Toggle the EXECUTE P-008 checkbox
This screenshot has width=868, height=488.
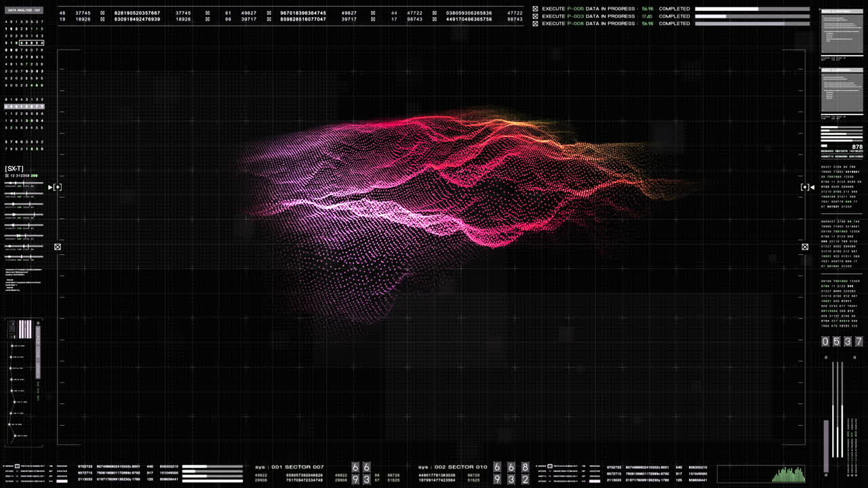535,23
